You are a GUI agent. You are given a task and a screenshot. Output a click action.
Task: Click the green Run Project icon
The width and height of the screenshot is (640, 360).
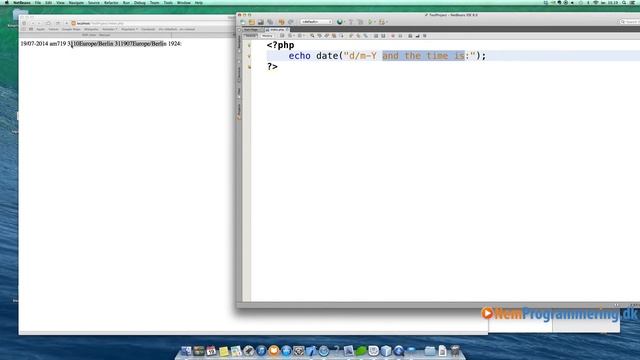(370, 22)
